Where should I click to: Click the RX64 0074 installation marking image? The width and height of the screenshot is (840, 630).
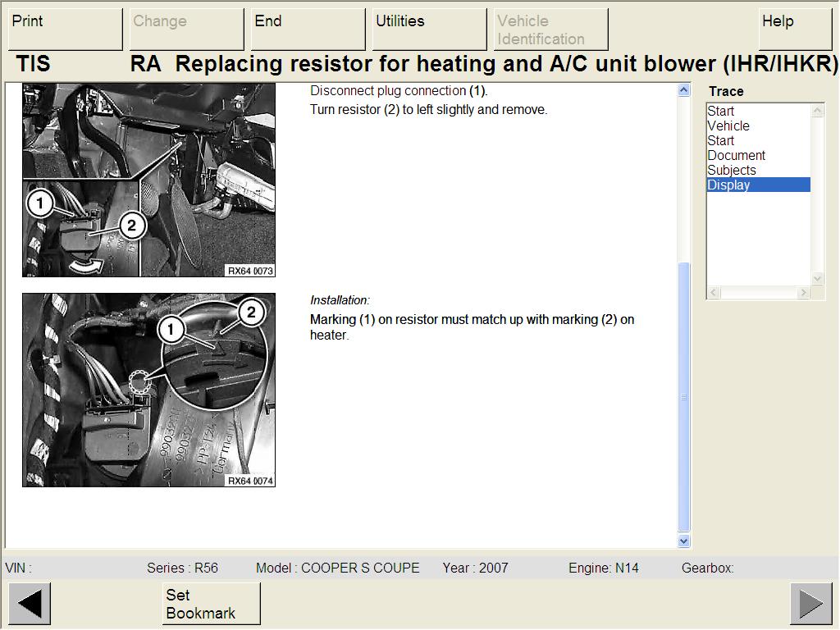(x=148, y=390)
